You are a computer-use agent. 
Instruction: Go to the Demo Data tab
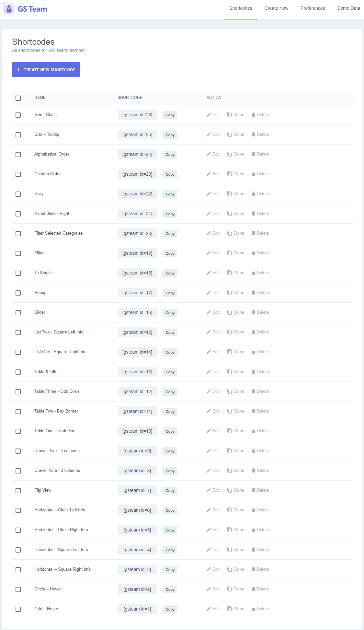click(x=348, y=8)
